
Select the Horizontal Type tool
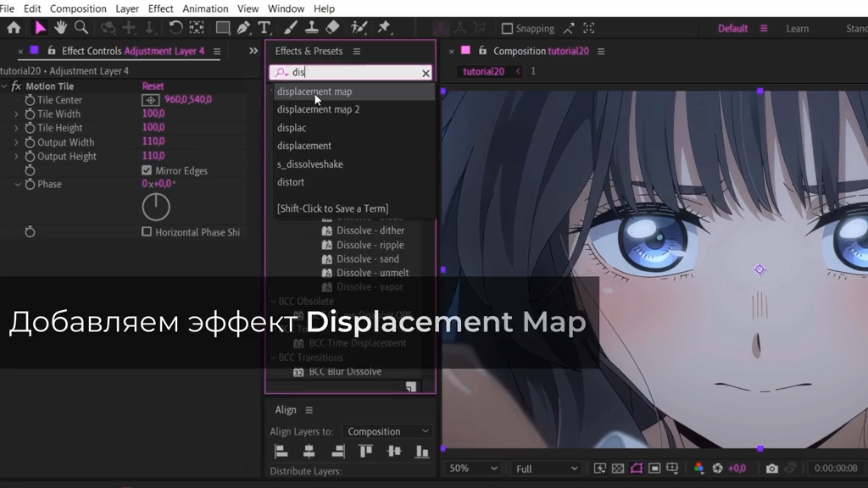click(x=264, y=28)
